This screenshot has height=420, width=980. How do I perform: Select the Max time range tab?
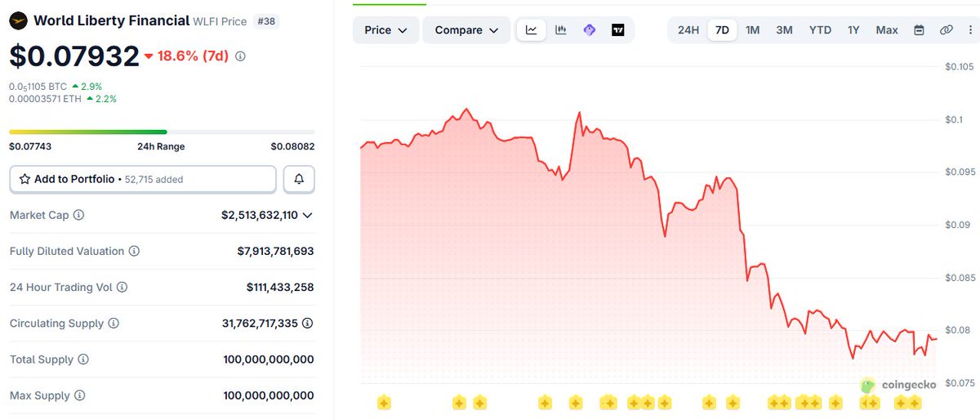click(x=887, y=30)
